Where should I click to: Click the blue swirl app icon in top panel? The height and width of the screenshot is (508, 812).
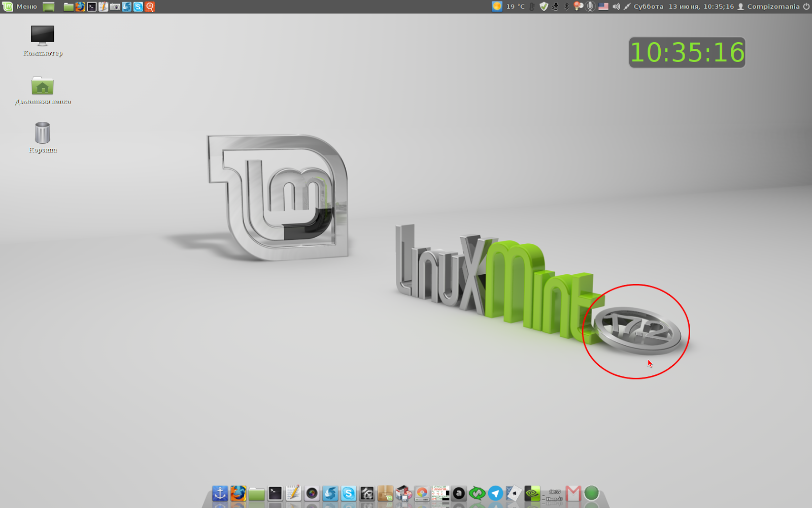click(126, 7)
